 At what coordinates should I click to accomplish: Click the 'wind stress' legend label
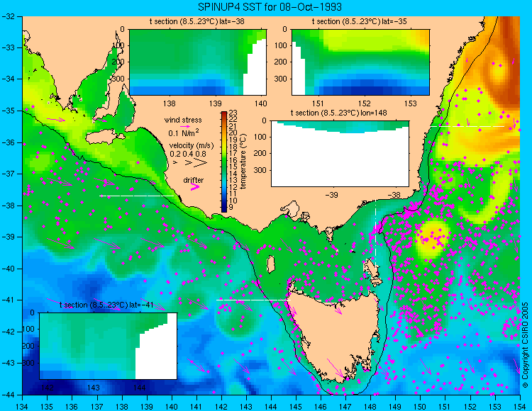click(183, 120)
